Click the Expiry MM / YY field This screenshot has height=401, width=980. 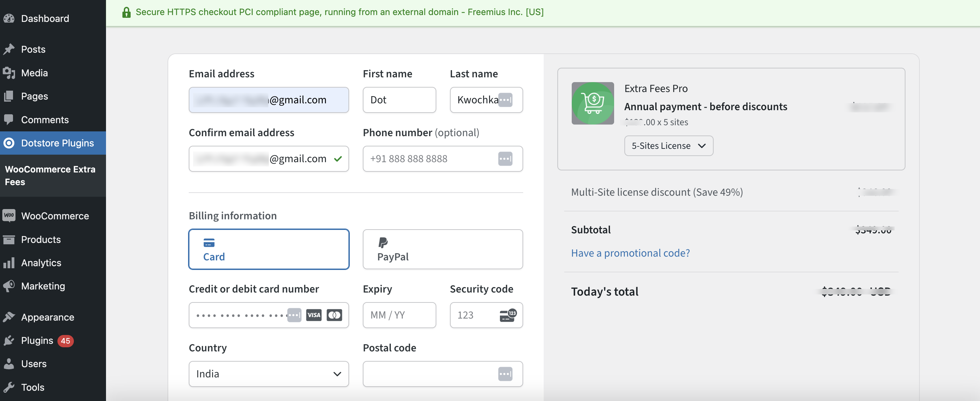click(399, 315)
